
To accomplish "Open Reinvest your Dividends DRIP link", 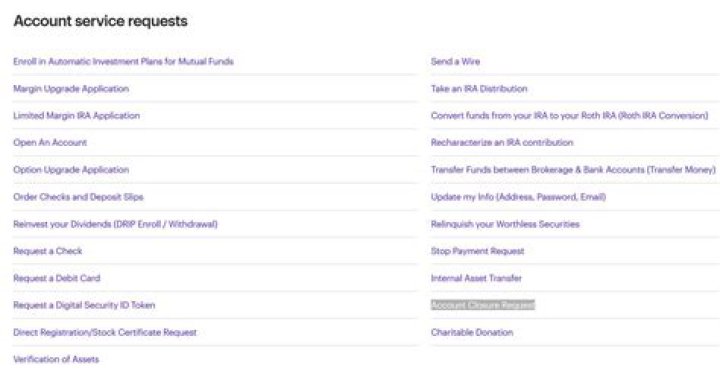I will click(x=115, y=224).
